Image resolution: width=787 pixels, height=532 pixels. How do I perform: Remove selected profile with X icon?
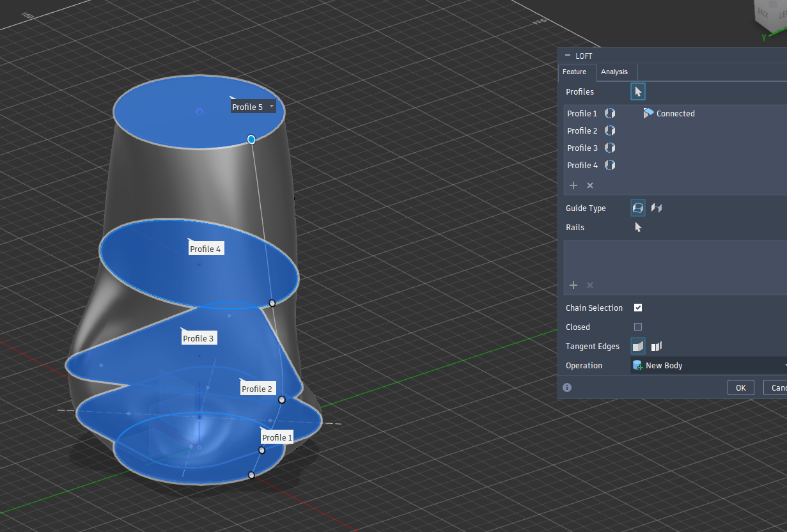(x=590, y=185)
